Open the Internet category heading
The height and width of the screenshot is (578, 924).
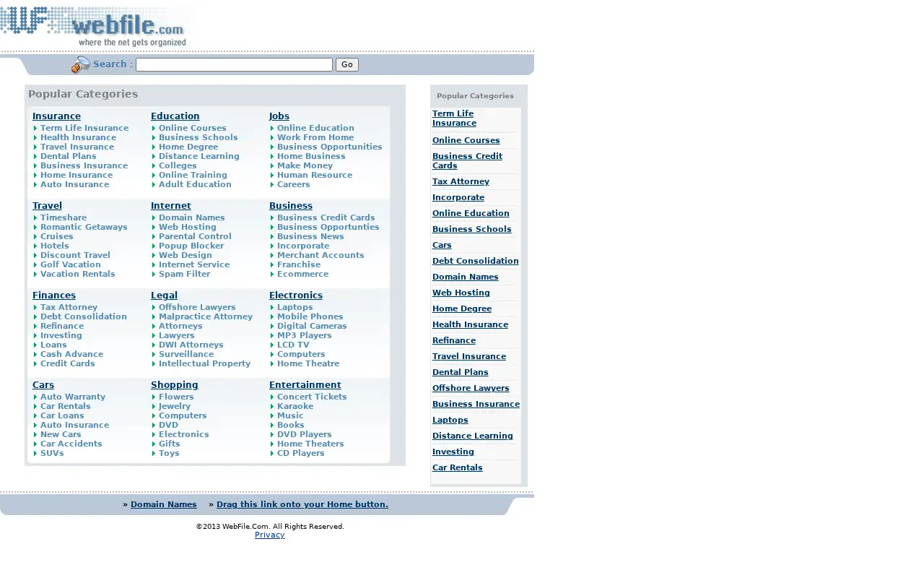[x=171, y=206]
